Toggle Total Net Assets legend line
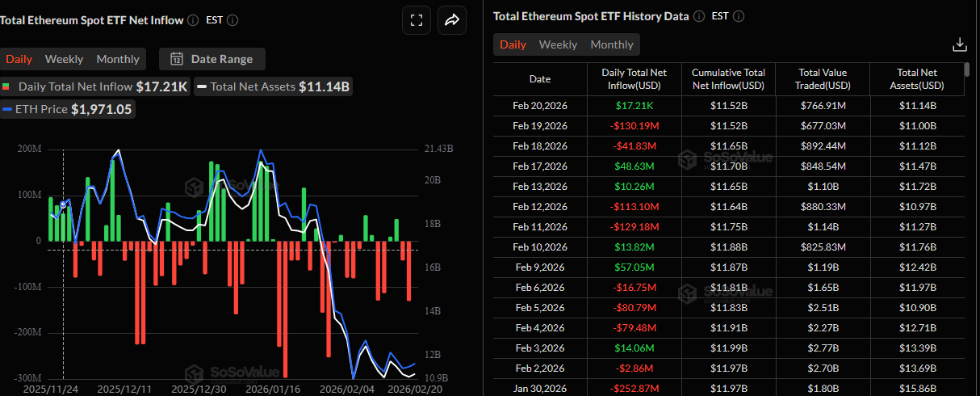The image size is (980, 396). click(x=273, y=86)
